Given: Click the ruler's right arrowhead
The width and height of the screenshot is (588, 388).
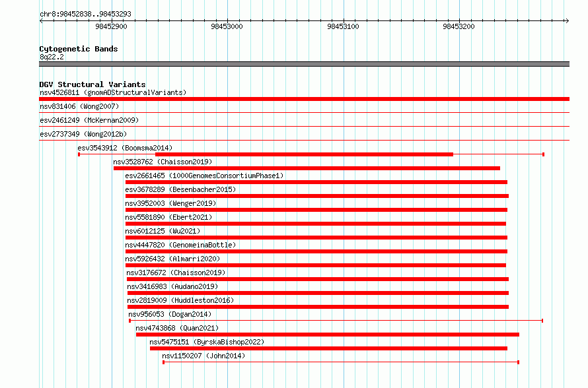Looking at the screenshot, I should (x=567, y=20).
